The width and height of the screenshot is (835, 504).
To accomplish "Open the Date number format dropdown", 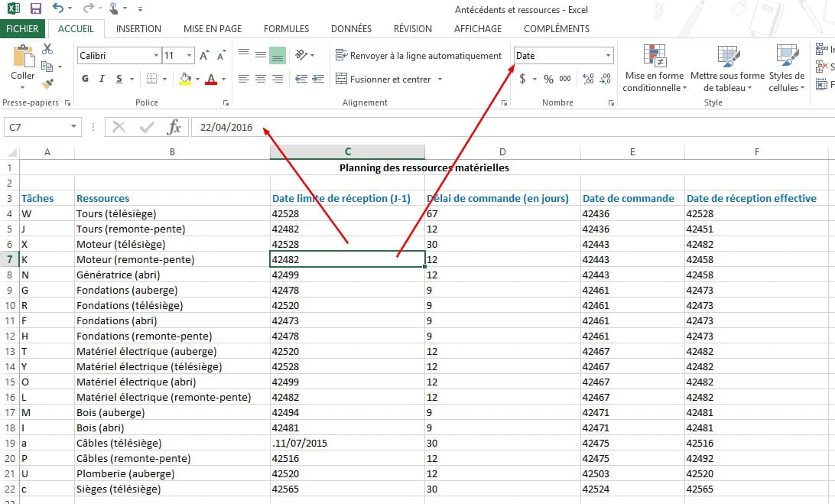I will (609, 56).
